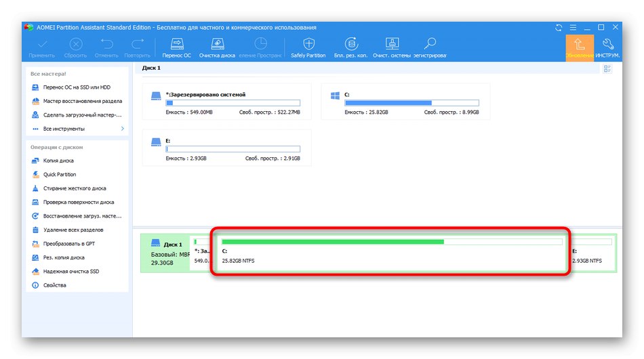Click the Емкость : 25.82GB text

tap(366, 112)
